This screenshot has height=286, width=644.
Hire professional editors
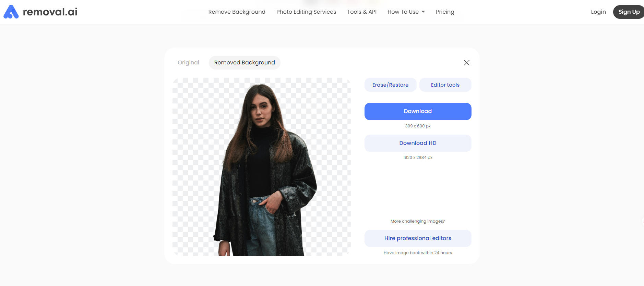click(x=418, y=238)
